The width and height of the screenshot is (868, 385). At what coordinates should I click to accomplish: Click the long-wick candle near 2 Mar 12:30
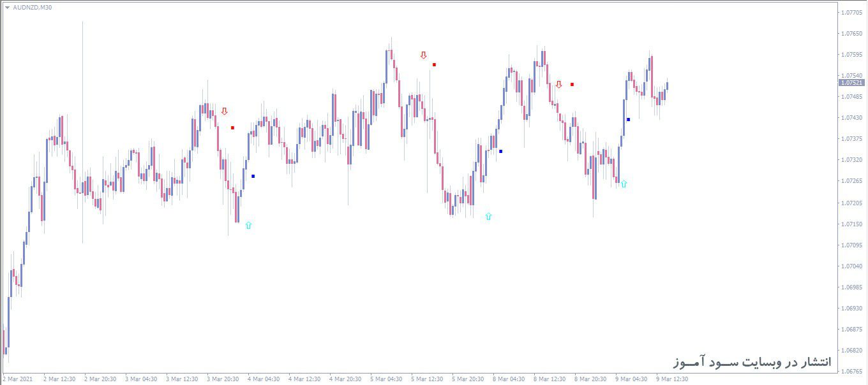coord(82,127)
